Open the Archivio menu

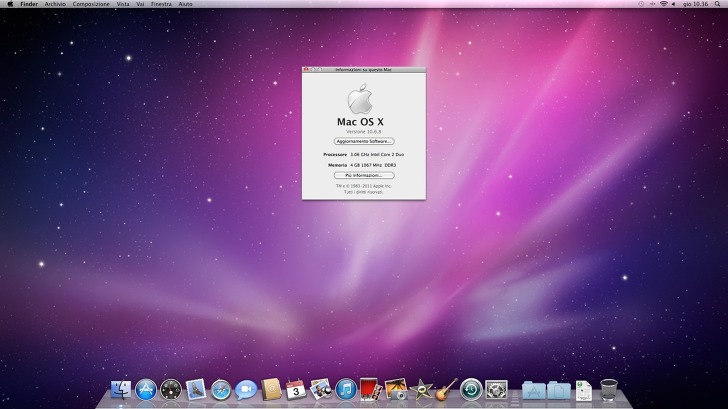click(55, 4)
